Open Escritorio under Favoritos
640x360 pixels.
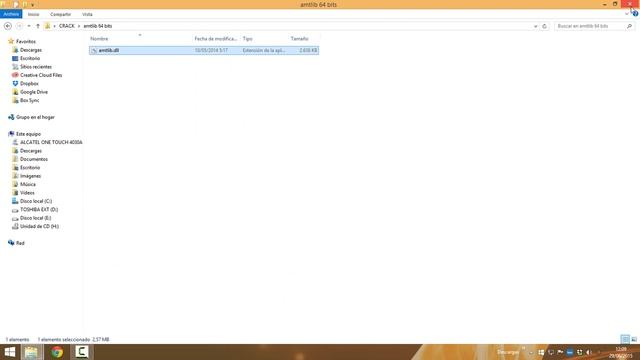click(30, 58)
